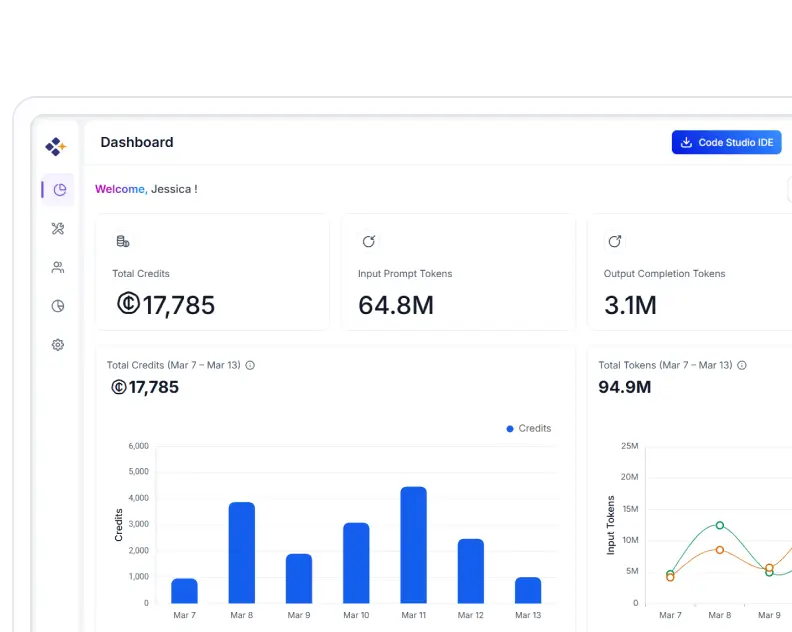Click the Mar 9 credits bar
The image size is (792, 632).
[299, 578]
